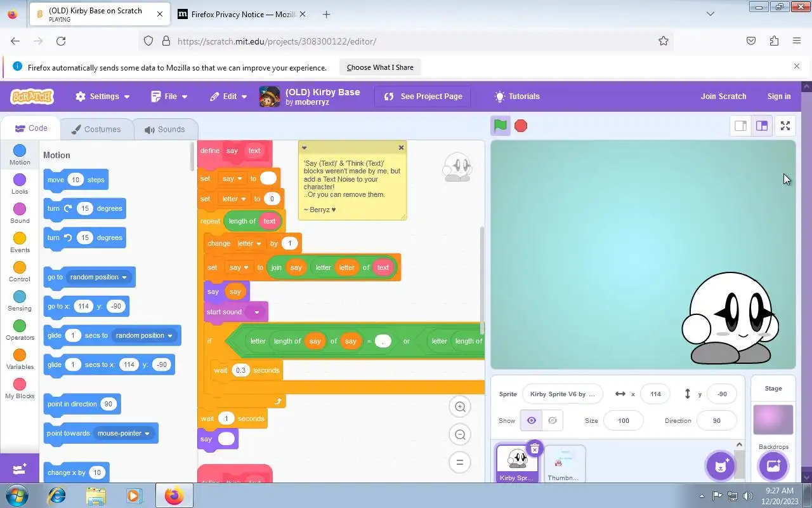Screen dimensions: 812x508
Task: Select the Control block category
Action: tap(20, 272)
